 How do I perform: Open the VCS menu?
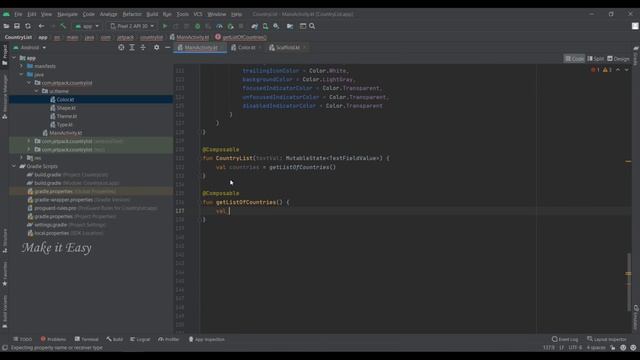[x=198, y=14]
